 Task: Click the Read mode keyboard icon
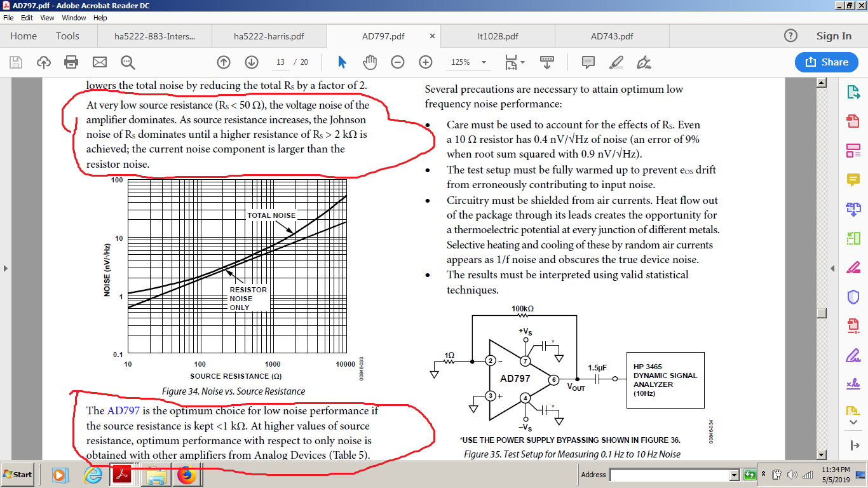[x=546, y=62]
